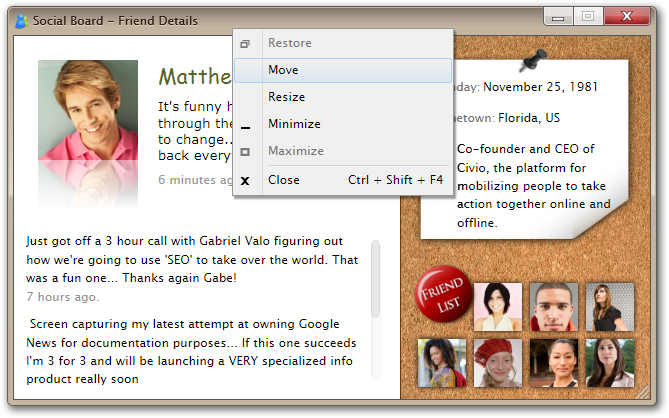Click the Social Board app icon in title bar
Screen dimensions: 669x418
tap(21, 21)
